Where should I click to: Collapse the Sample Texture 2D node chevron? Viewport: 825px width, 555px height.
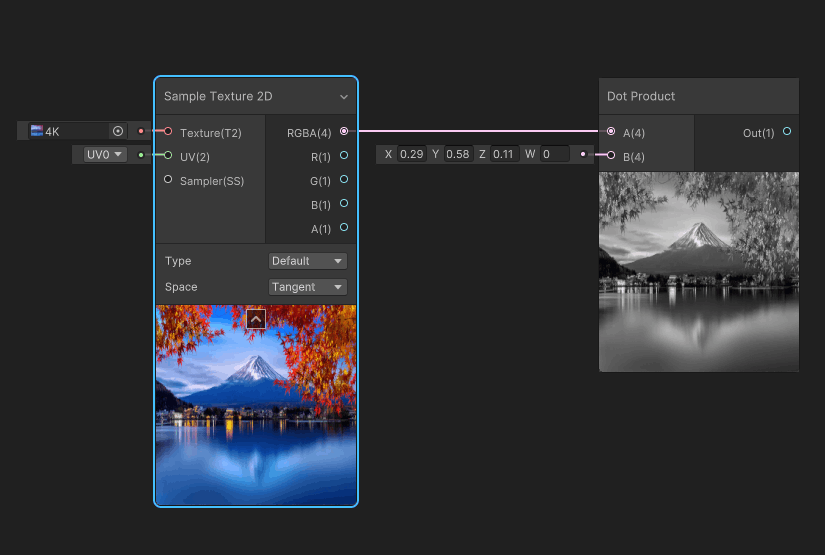coord(344,97)
